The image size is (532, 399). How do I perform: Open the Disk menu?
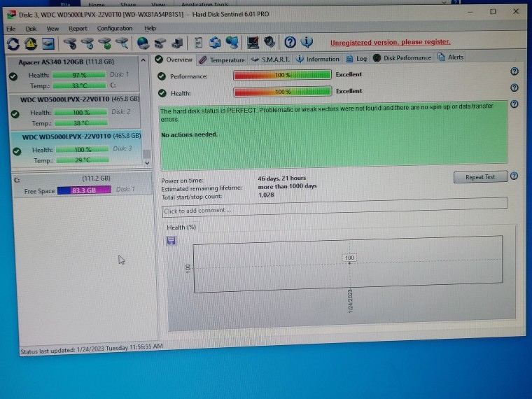(31, 29)
